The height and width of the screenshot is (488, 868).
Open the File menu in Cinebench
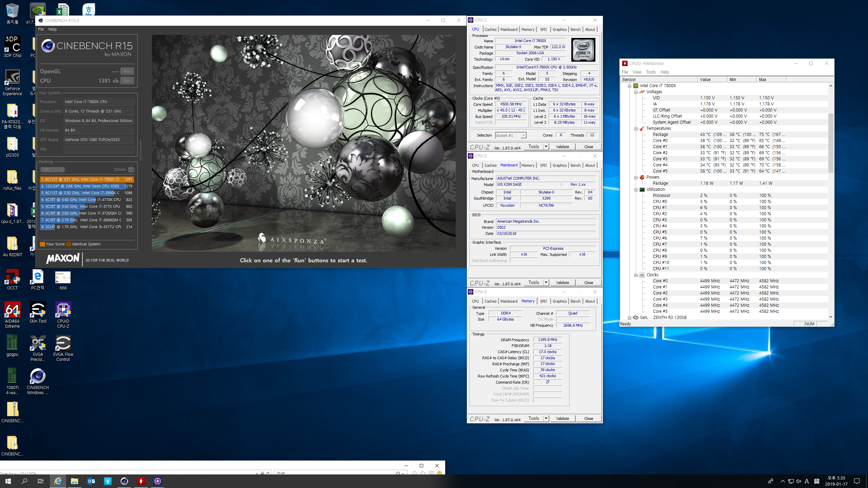click(x=41, y=29)
